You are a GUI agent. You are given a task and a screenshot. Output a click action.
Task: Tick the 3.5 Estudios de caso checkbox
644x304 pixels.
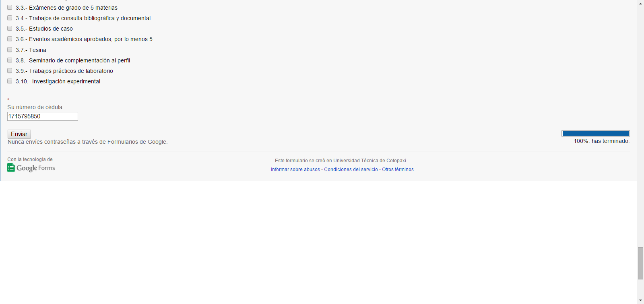(10, 28)
